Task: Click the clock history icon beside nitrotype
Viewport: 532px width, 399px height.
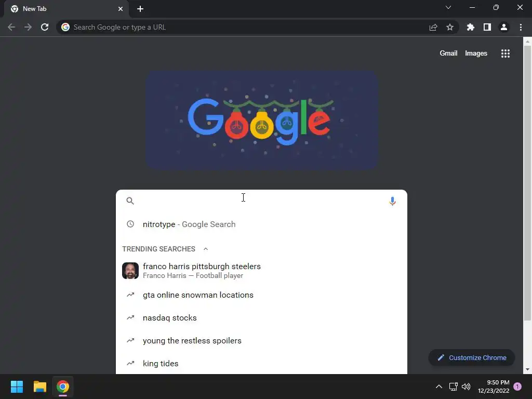Action: (130, 224)
